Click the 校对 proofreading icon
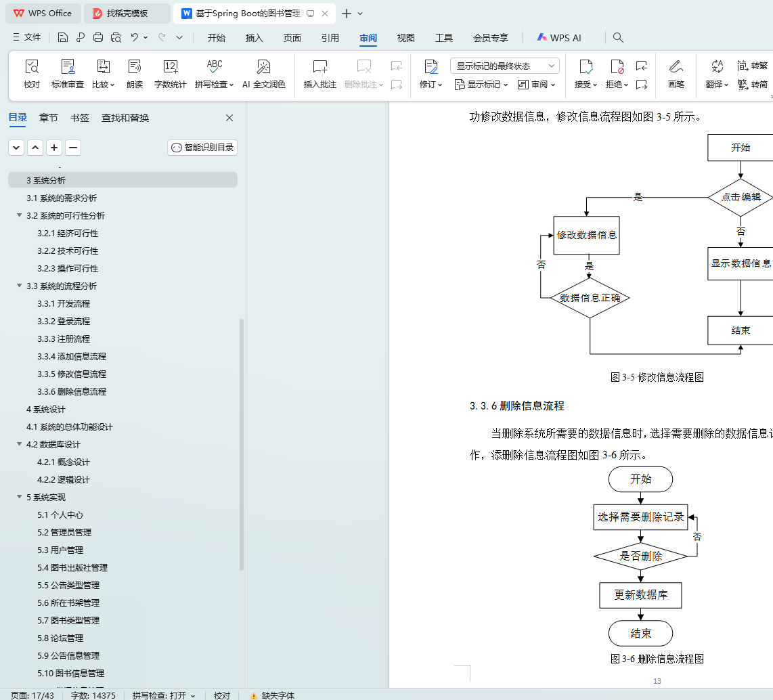 pyautogui.click(x=32, y=74)
